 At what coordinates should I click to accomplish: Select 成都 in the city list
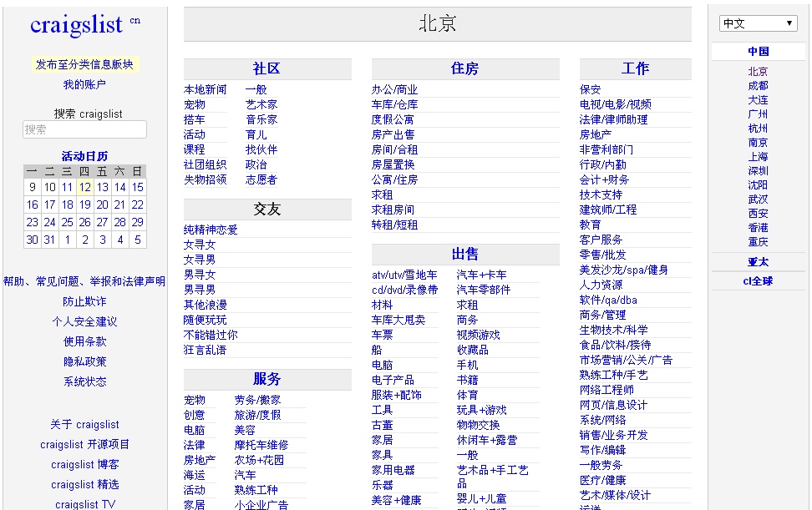coord(759,86)
